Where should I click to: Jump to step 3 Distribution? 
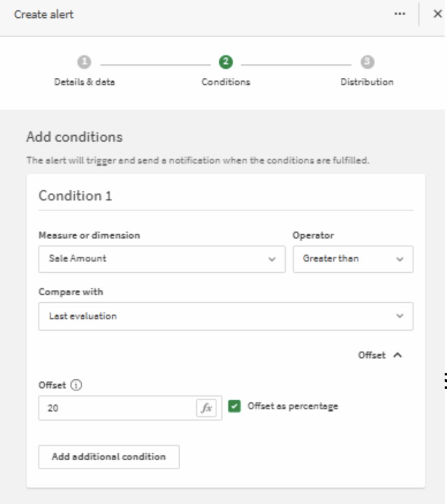[367, 62]
